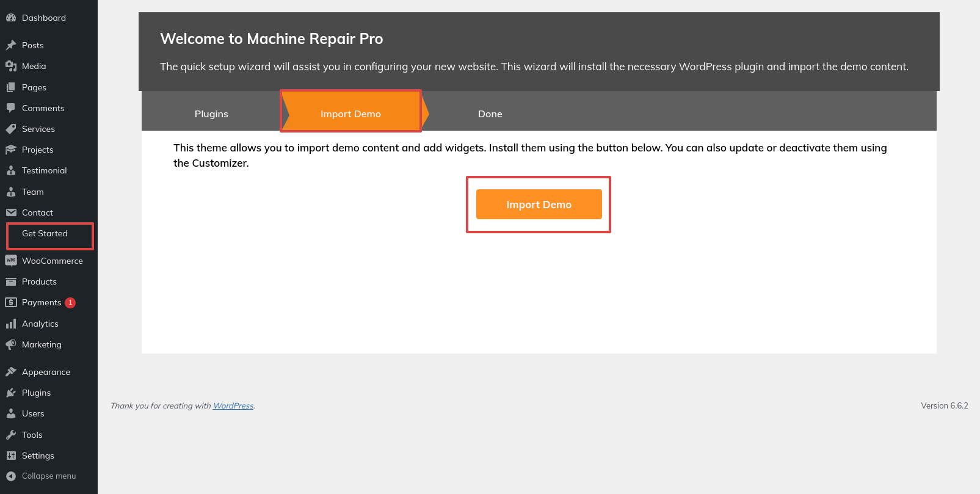Image resolution: width=980 pixels, height=494 pixels.
Task: Click the Media library icon
Action: pyautogui.click(x=11, y=66)
